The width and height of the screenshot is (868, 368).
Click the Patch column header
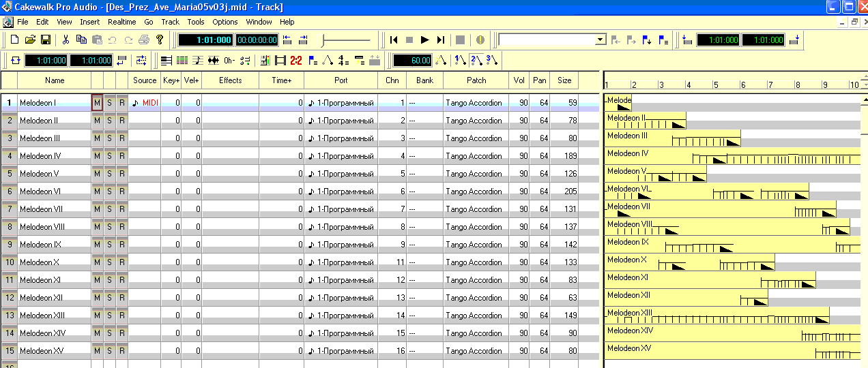(476, 80)
